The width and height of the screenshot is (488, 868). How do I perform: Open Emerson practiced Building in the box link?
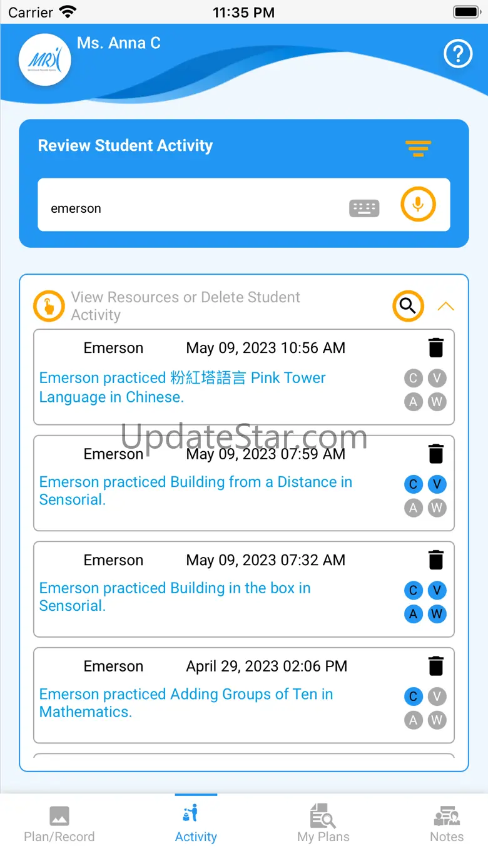point(175,597)
